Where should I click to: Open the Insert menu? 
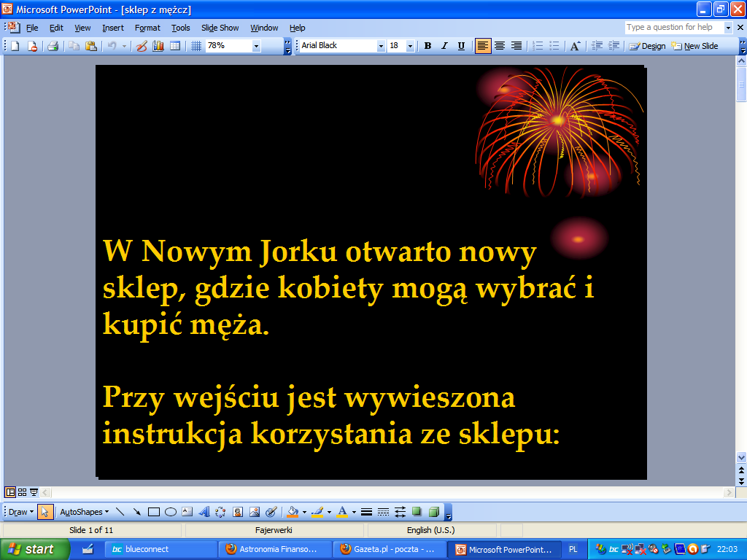click(x=113, y=28)
